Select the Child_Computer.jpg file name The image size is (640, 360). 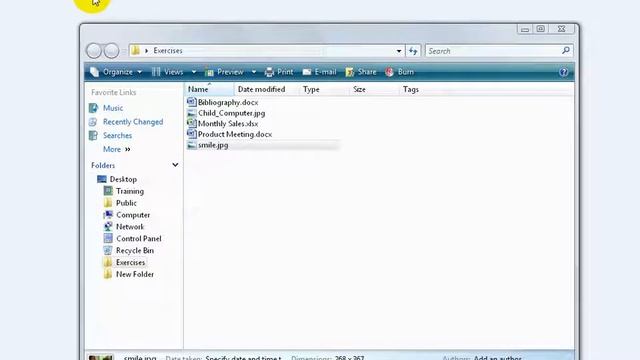[231, 113]
